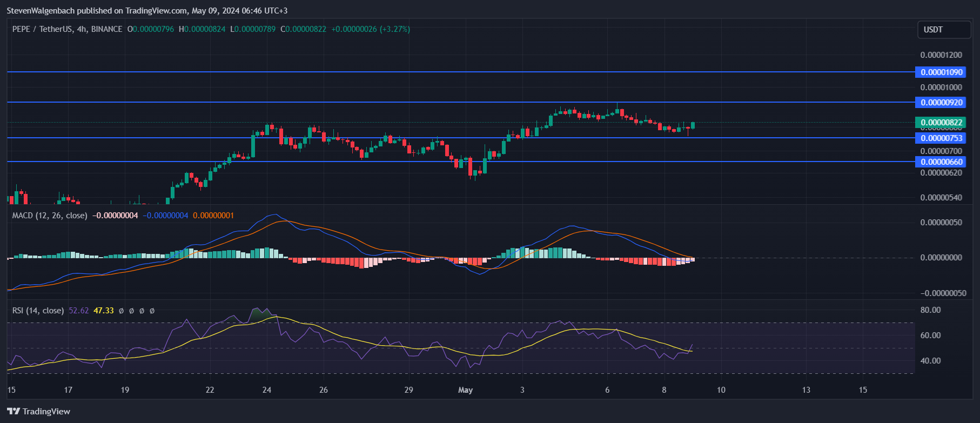The width and height of the screenshot is (980, 423).
Task: Click date 3 on the time axis
Action: click(522, 390)
